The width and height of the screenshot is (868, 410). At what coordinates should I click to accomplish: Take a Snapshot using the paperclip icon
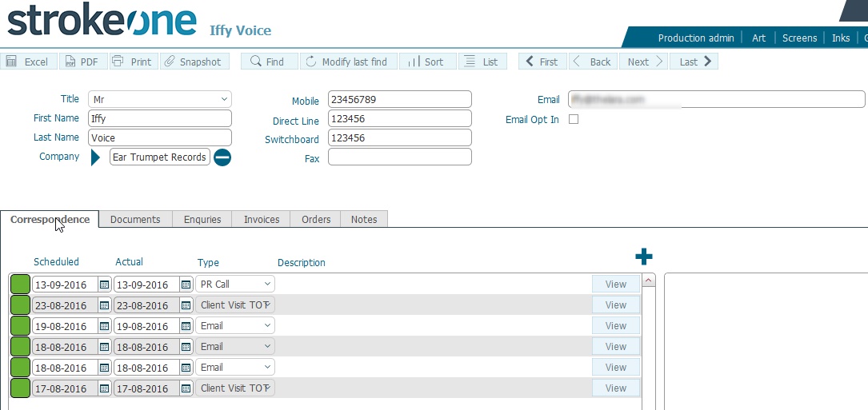(169, 62)
